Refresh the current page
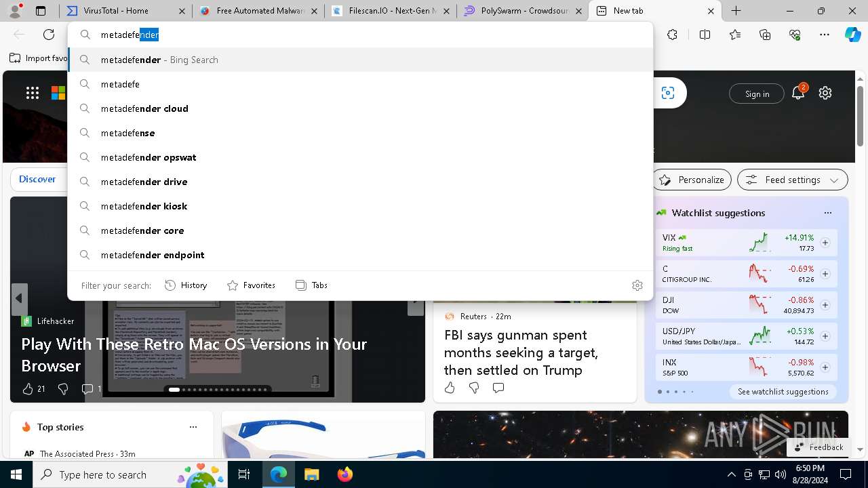Image resolution: width=868 pixels, height=488 pixels. 49,35
